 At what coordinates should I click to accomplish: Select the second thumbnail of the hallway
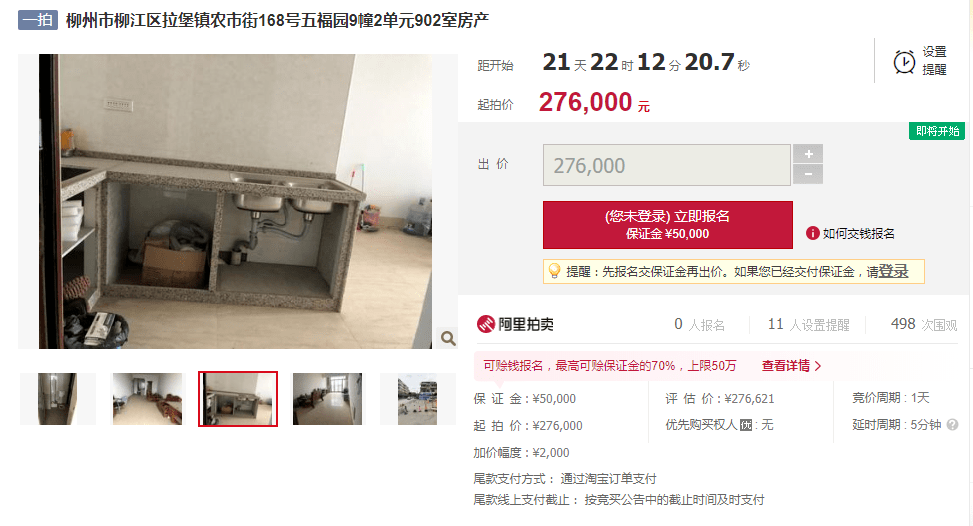pyautogui.click(x=148, y=399)
